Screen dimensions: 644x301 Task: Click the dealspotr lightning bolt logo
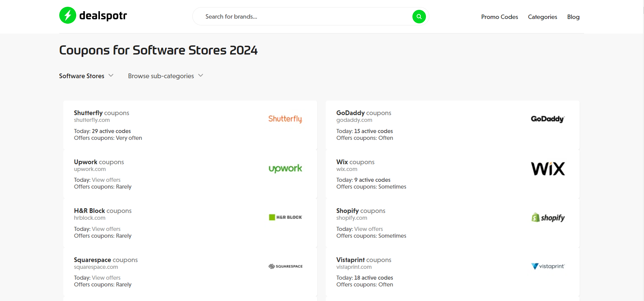(x=68, y=15)
